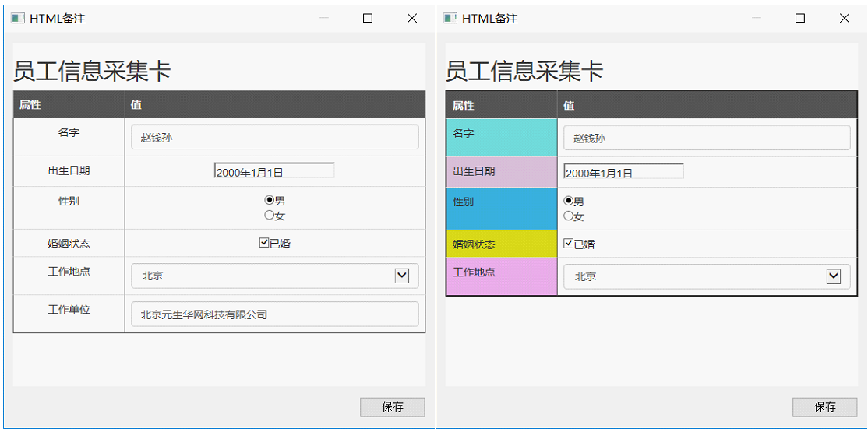Select the 女 radio button in the left window
This screenshot has width=868, height=432.
[x=270, y=215]
